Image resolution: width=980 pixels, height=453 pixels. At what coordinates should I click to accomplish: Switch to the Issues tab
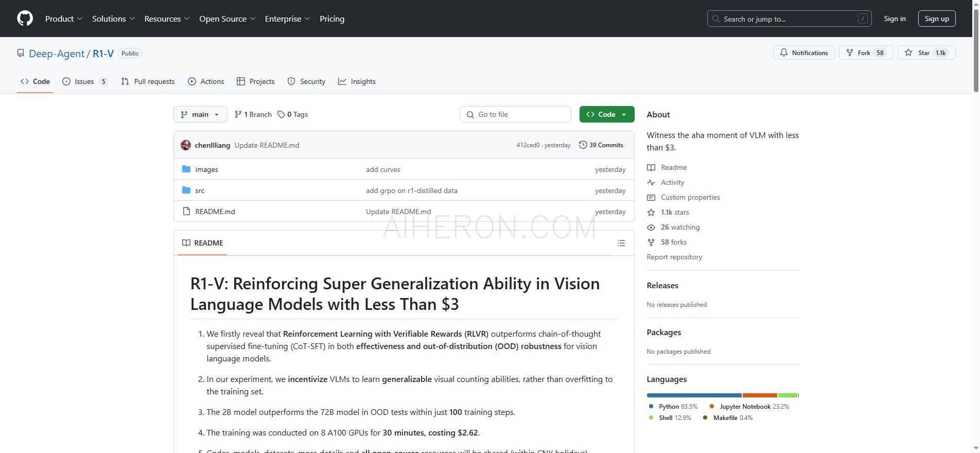pyautogui.click(x=85, y=81)
